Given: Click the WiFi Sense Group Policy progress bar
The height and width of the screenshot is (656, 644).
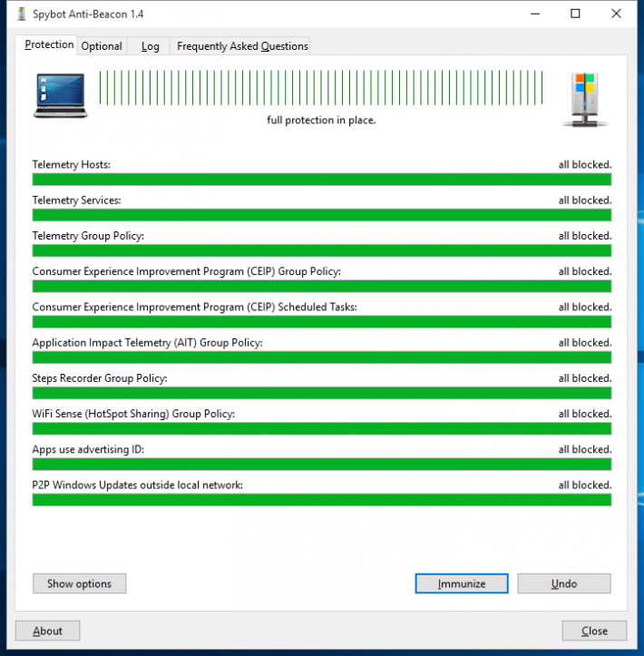Looking at the screenshot, I should click(322, 428).
